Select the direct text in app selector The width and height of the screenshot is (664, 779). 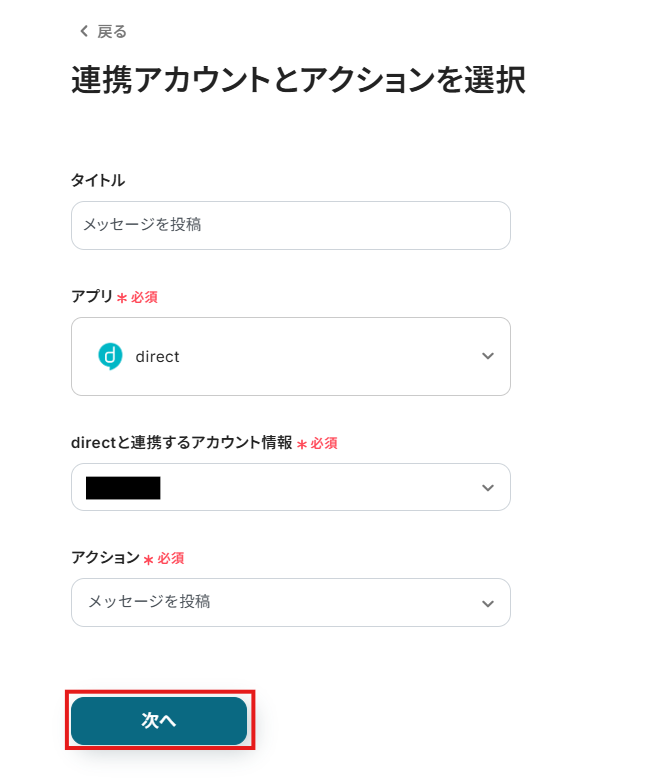tap(157, 357)
